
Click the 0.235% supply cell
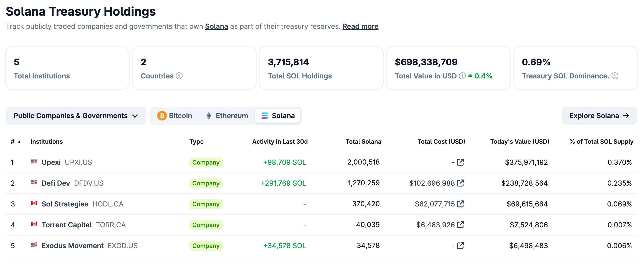(x=619, y=183)
